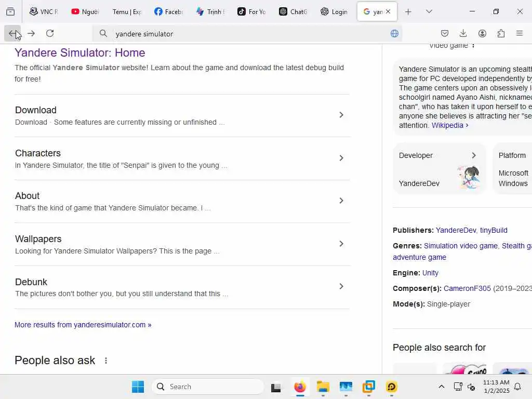Viewport: 532px width, 399px height.
Task: Open the Platform Microsoft Windows card
Action: (x=513, y=169)
